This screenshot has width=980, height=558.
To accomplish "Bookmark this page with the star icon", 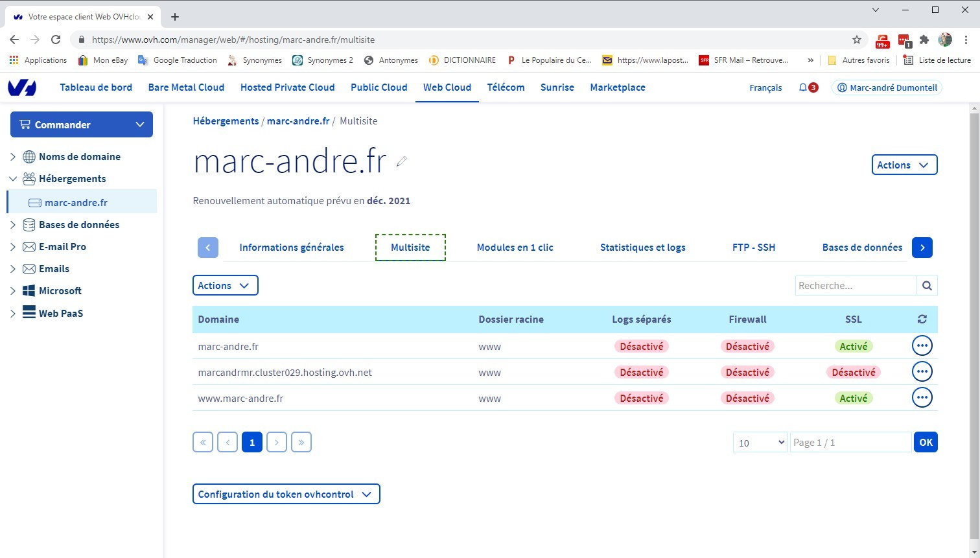I will click(856, 40).
